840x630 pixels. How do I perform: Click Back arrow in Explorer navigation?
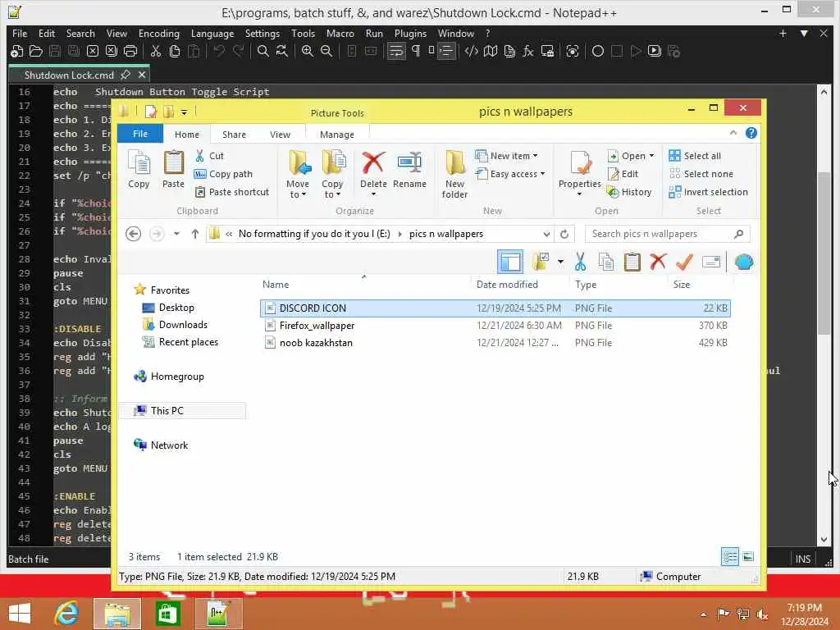click(x=134, y=234)
